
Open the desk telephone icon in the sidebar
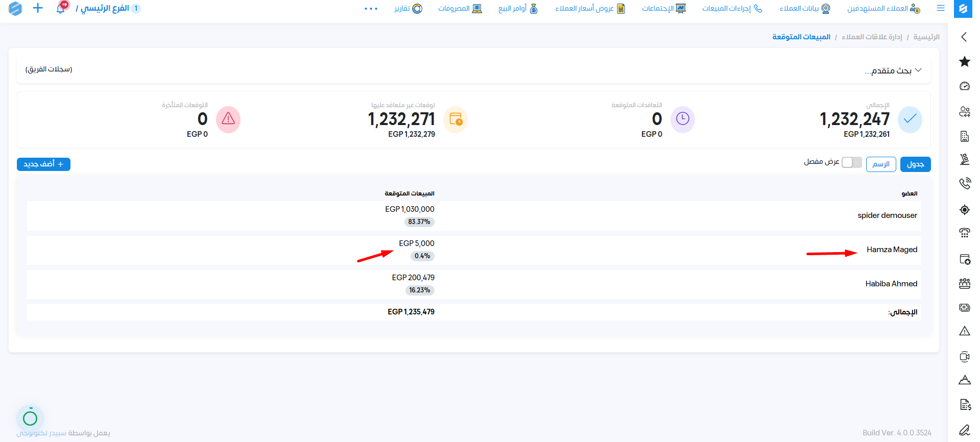click(x=964, y=233)
